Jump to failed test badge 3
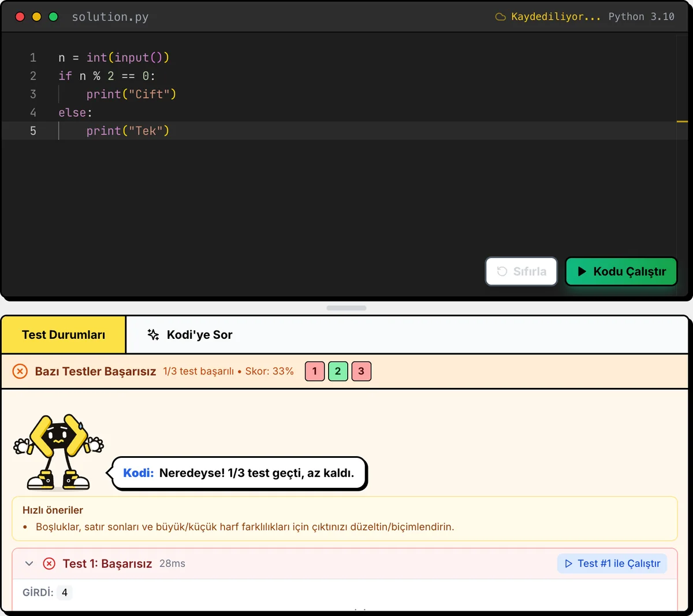 362,371
